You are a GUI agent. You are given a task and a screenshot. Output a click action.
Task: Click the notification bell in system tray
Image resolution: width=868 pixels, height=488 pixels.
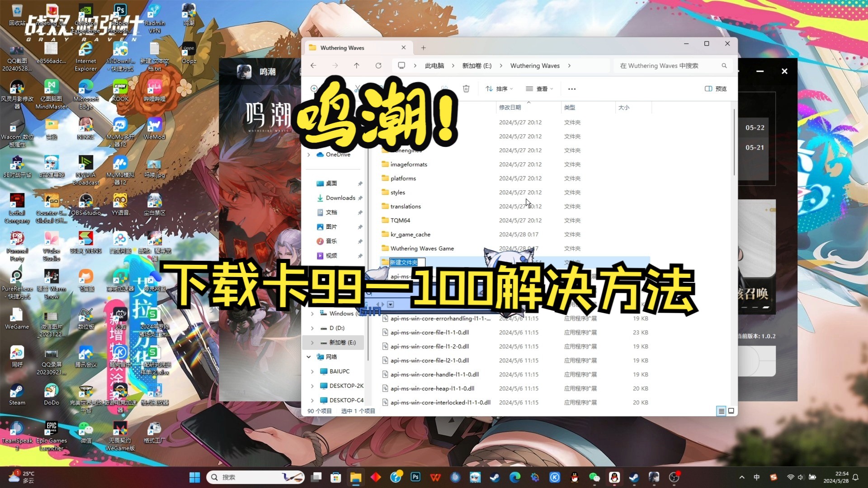(855, 477)
